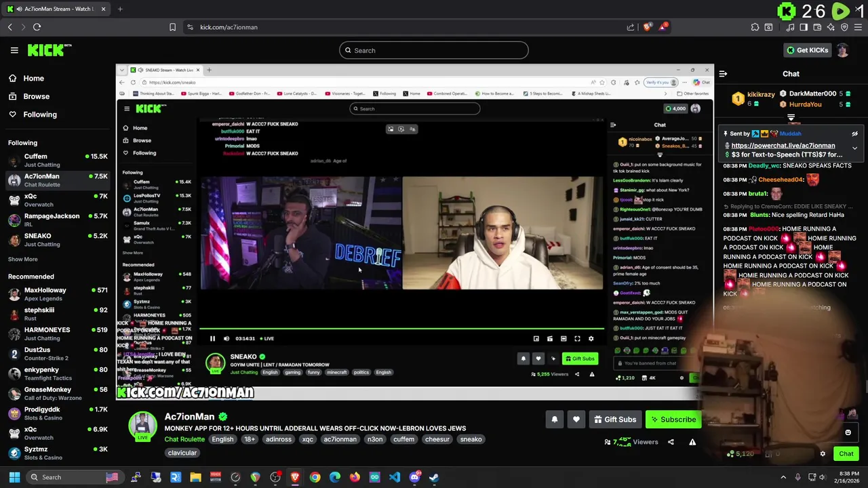The image size is (868, 488).
Task: Toggle fullscreen in embedded SNEAKO player
Action: point(577,338)
